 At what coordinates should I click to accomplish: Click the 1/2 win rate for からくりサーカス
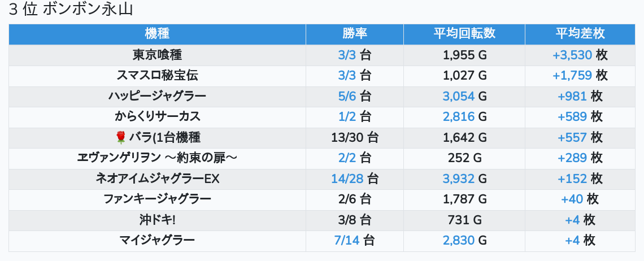[x=347, y=116]
